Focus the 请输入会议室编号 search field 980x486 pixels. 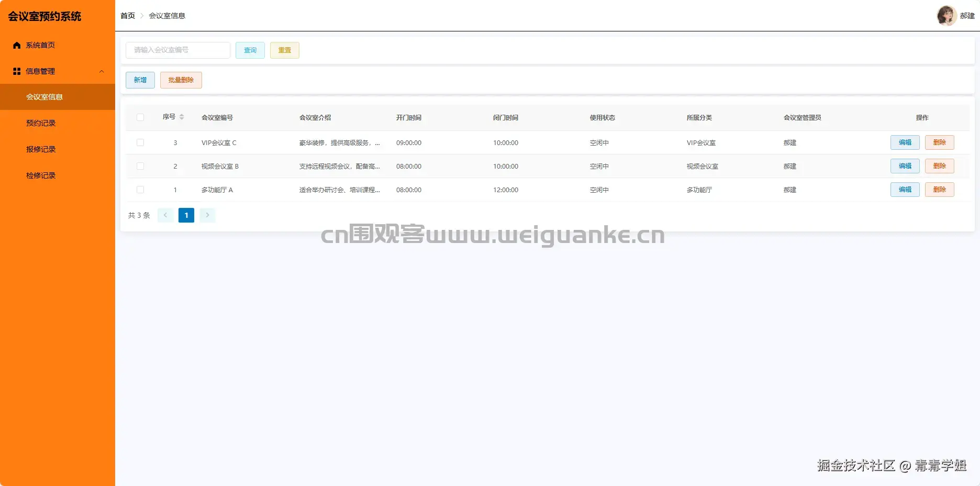point(178,50)
